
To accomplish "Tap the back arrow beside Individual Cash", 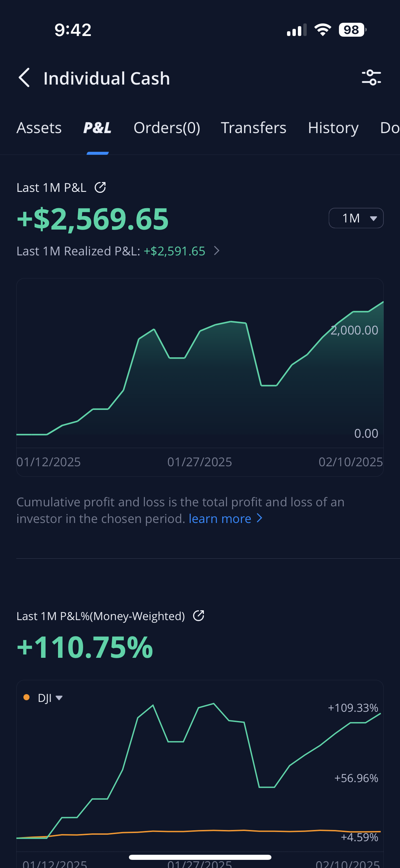I will point(24,78).
